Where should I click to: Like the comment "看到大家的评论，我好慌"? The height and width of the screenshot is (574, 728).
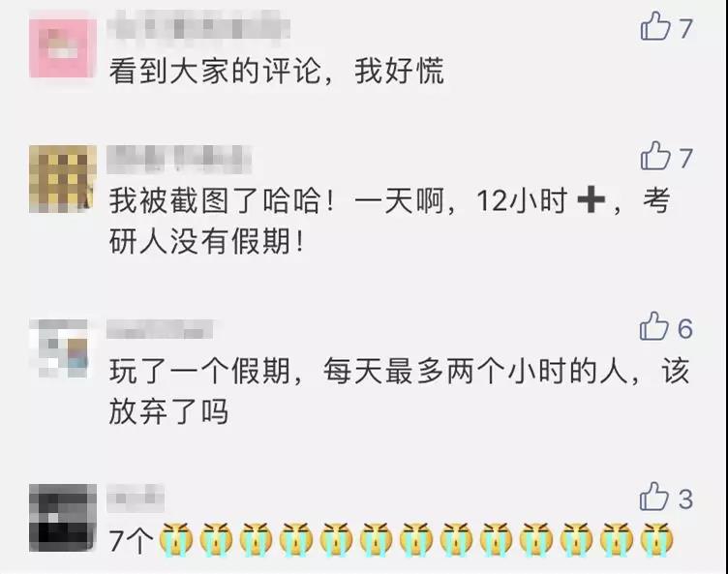(655, 26)
